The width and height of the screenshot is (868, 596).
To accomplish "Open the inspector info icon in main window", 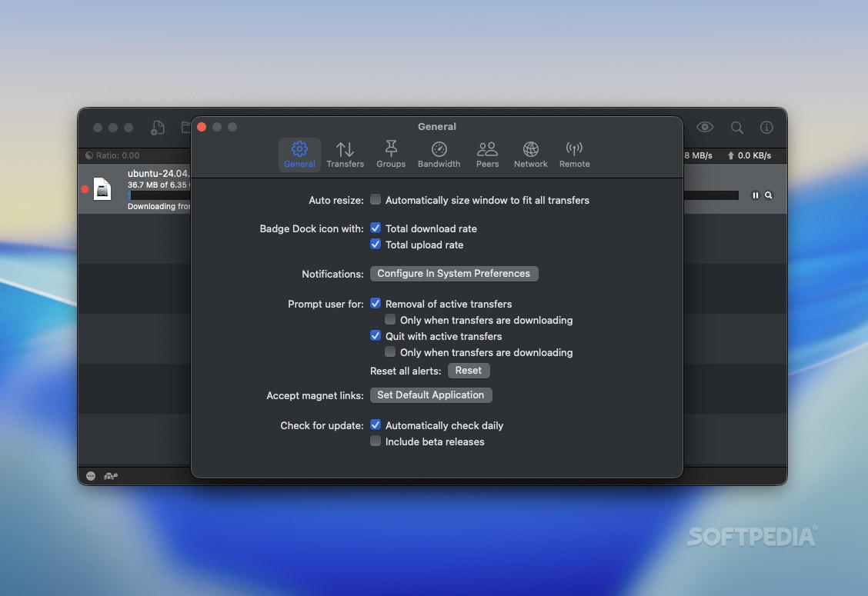I will click(766, 128).
